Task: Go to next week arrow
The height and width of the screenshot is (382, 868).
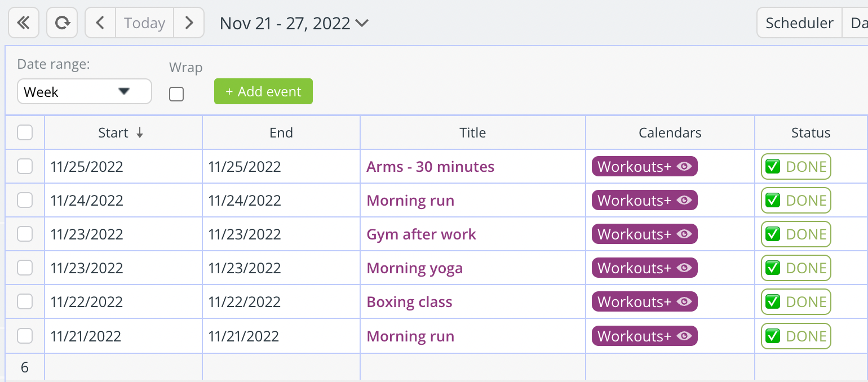Action: [189, 23]
